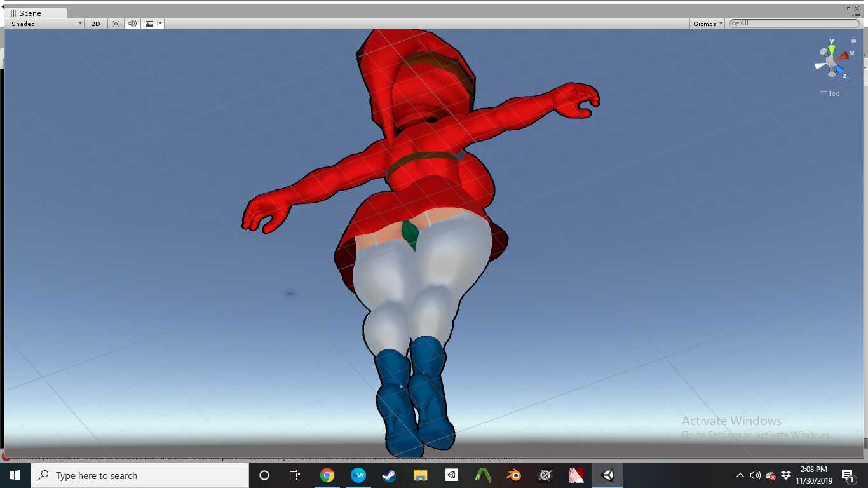
Task: Click the green Y axis cone on gizmo
Action: pos(832,50)
